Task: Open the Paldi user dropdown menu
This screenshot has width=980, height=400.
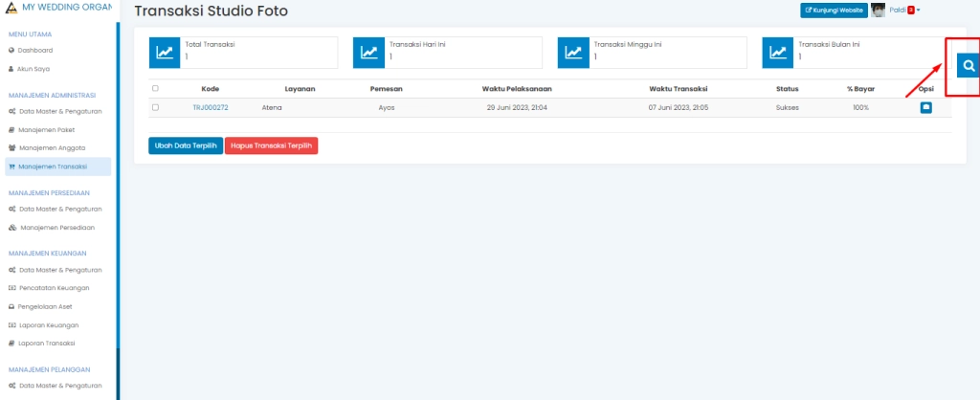Action: 904,11
